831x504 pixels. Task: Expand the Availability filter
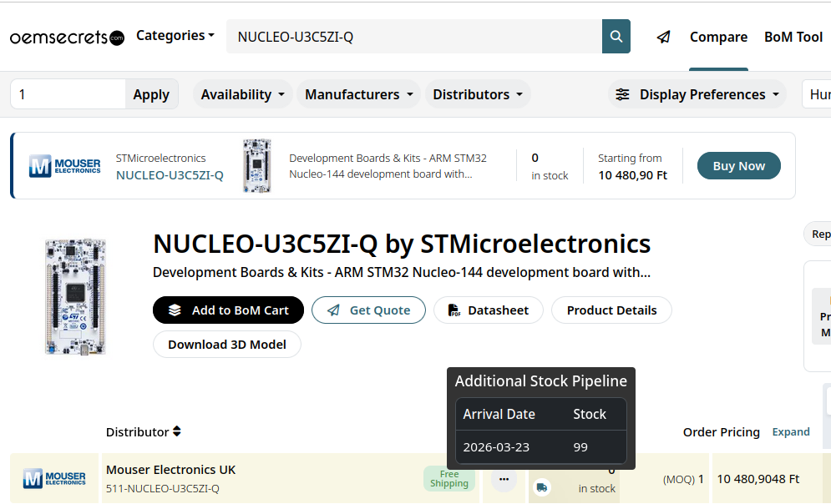click(x=243, y=94)
